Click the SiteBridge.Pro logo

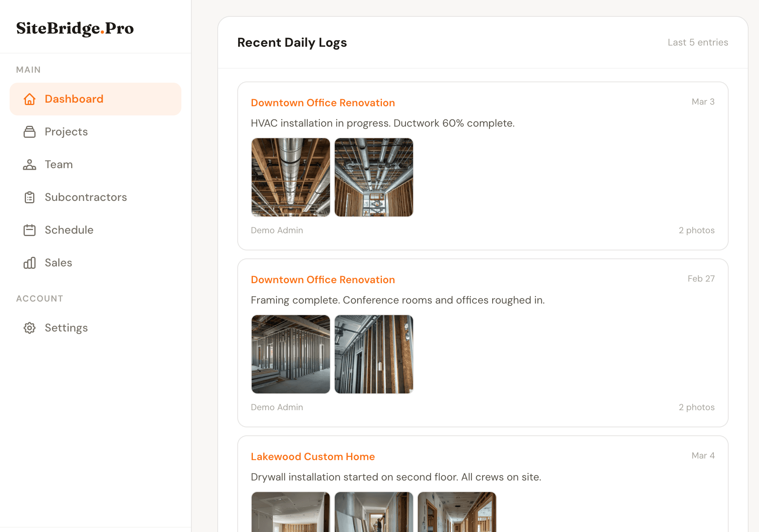75,28
